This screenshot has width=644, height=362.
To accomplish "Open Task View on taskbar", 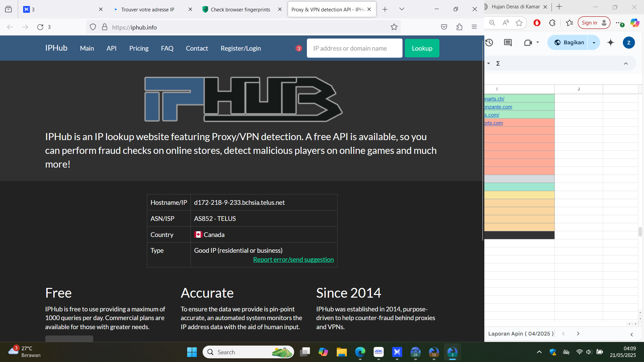I will [305, 352].
